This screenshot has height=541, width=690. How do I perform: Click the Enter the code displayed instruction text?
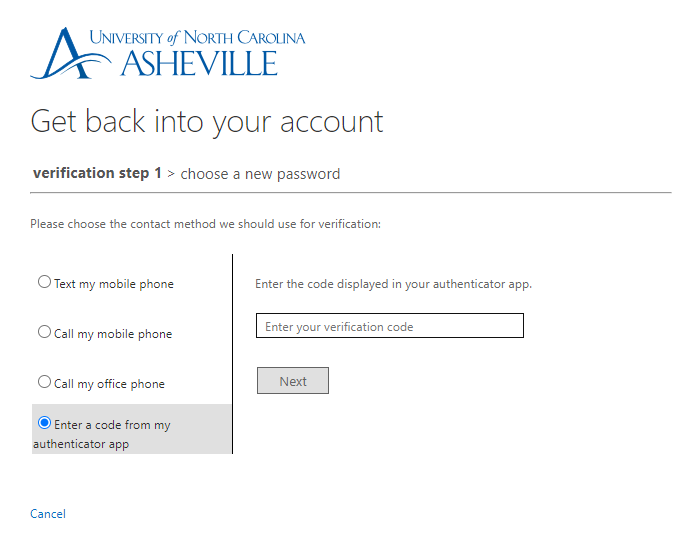(393, 284)
